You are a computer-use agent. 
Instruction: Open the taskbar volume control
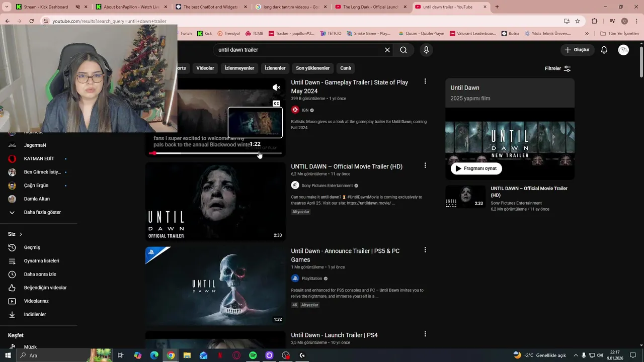coord(600,355)
